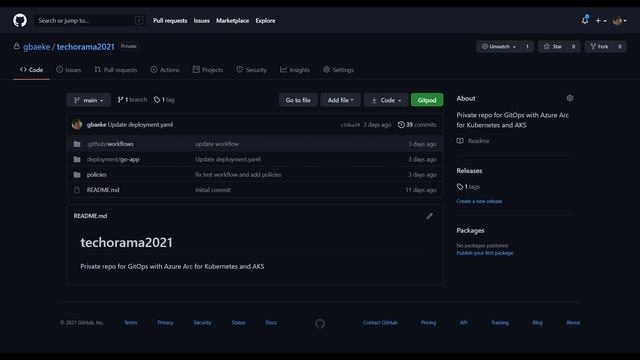Click the gbaeke commit author avatar
Image resolution: width=640 pixels, height=360 pixels.
(x=77, y=124)
